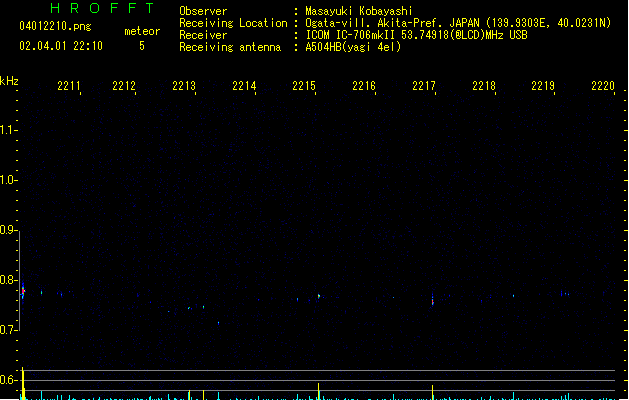
Task: Click the date stamp 02.04.01 22:10
Action: point(61,46)
